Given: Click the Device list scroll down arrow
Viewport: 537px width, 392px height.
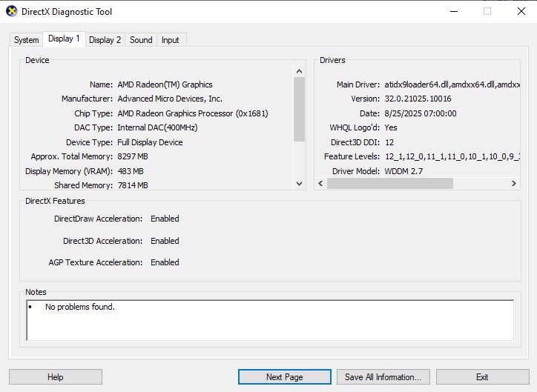Looking at the screenshot, I should [x=300, y=184].
